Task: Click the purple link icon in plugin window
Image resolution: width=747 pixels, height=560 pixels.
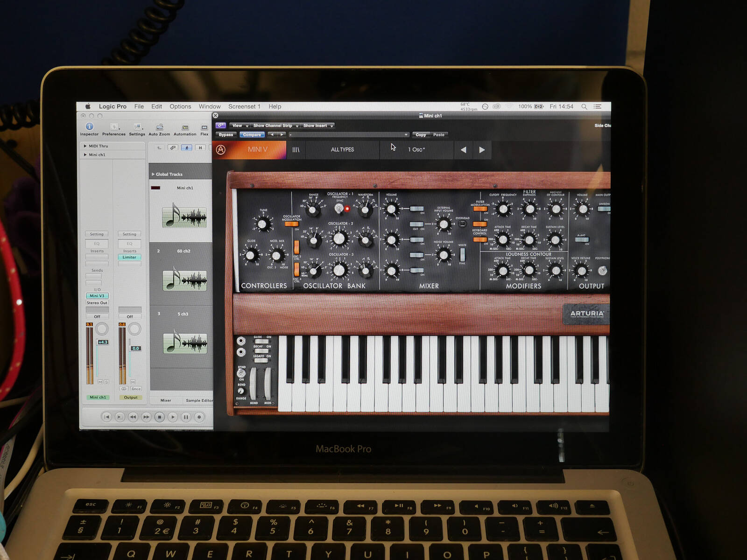Action: coord(221,125)
